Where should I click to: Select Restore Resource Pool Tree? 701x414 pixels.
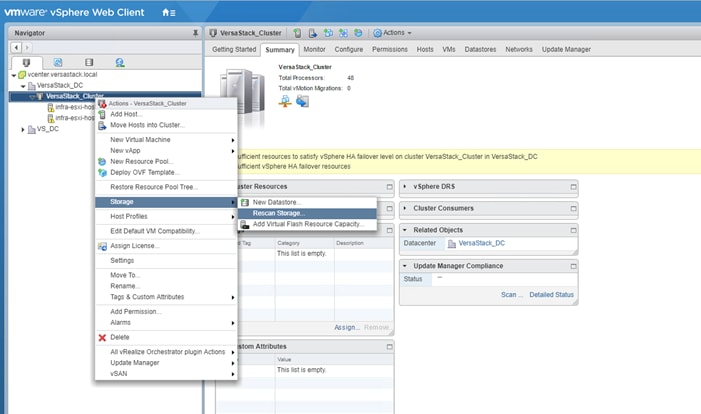(166, 187)
